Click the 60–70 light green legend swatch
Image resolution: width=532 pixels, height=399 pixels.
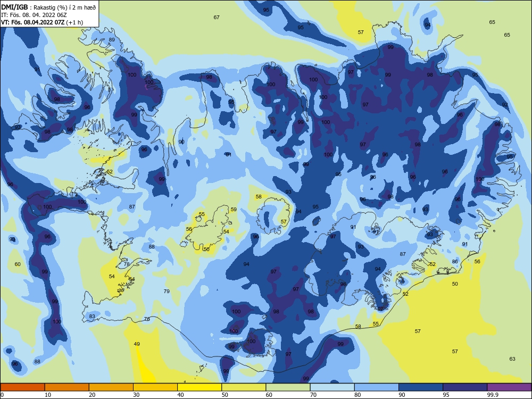(288, 387)
